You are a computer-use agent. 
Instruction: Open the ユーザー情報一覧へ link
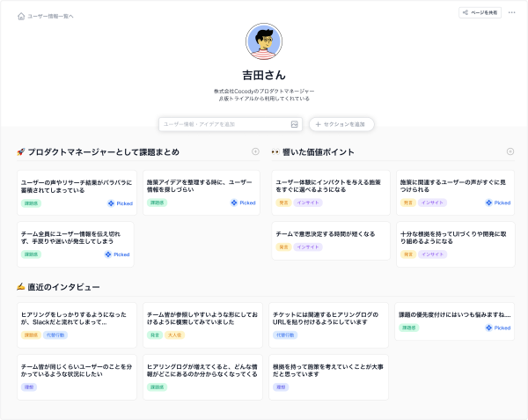coord(50,16)
